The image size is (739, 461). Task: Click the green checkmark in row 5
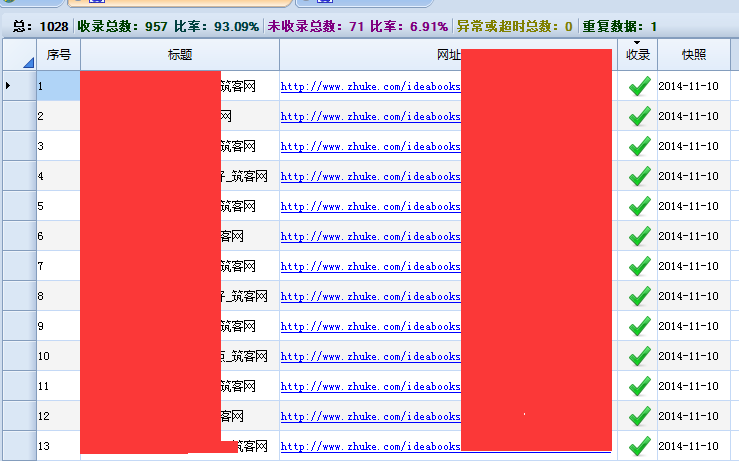pos(639,207)
